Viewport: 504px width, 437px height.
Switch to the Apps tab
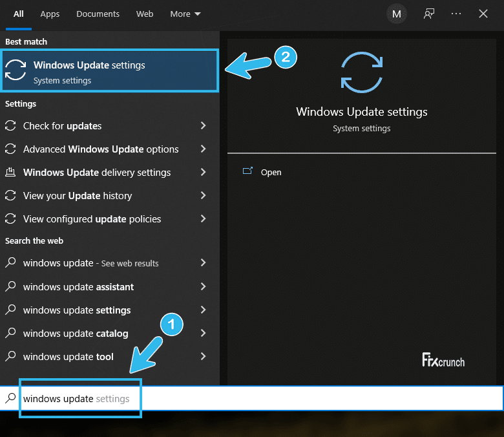[50, 14]
